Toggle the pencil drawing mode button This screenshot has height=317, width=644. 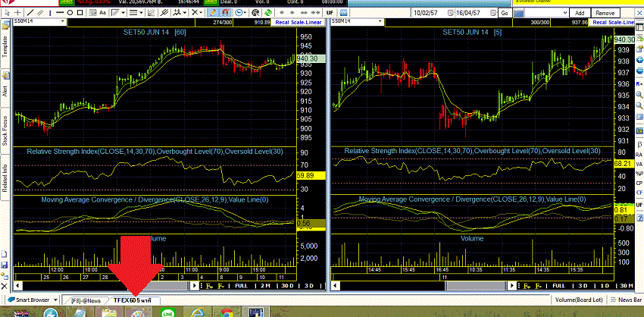212,13
